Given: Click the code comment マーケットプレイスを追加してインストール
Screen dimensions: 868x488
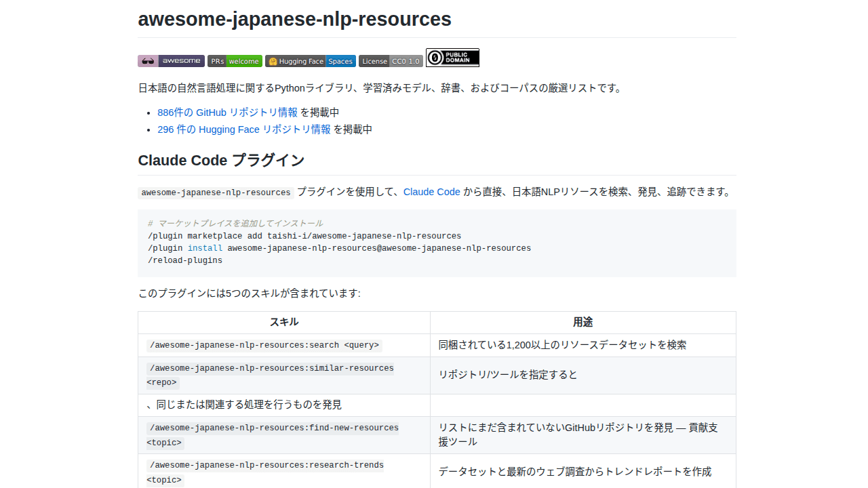Looking at the screenshot, I should coord(235,224).
